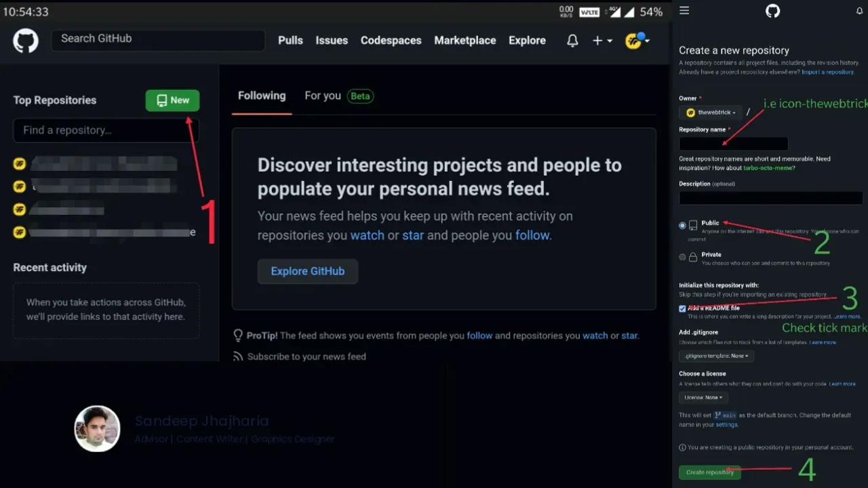Click the Sandeep Jhajharia author name

pyautogui.click(x=201, y=422)
